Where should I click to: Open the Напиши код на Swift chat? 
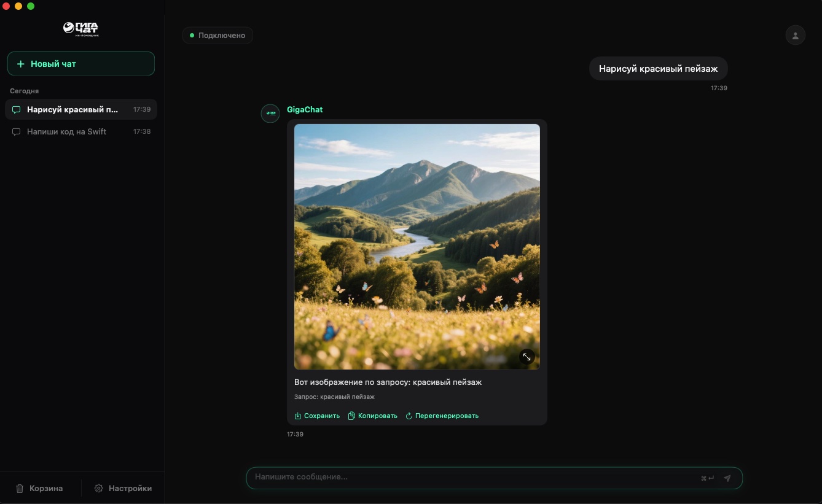(80, 131)
